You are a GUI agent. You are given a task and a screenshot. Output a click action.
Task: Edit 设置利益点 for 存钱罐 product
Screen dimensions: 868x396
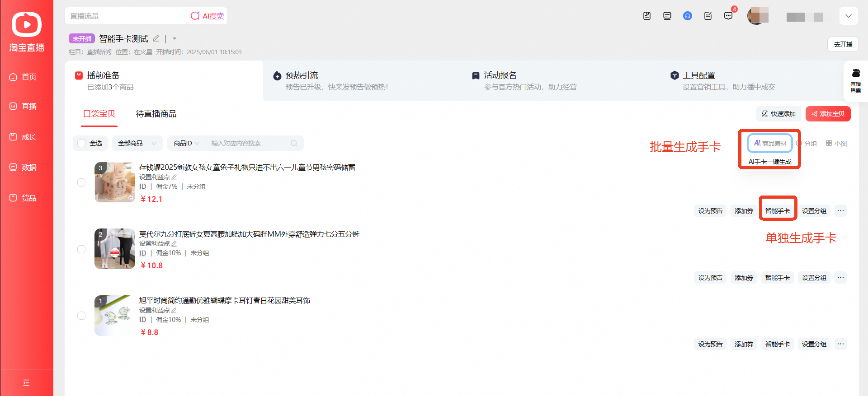coord(174,177)
